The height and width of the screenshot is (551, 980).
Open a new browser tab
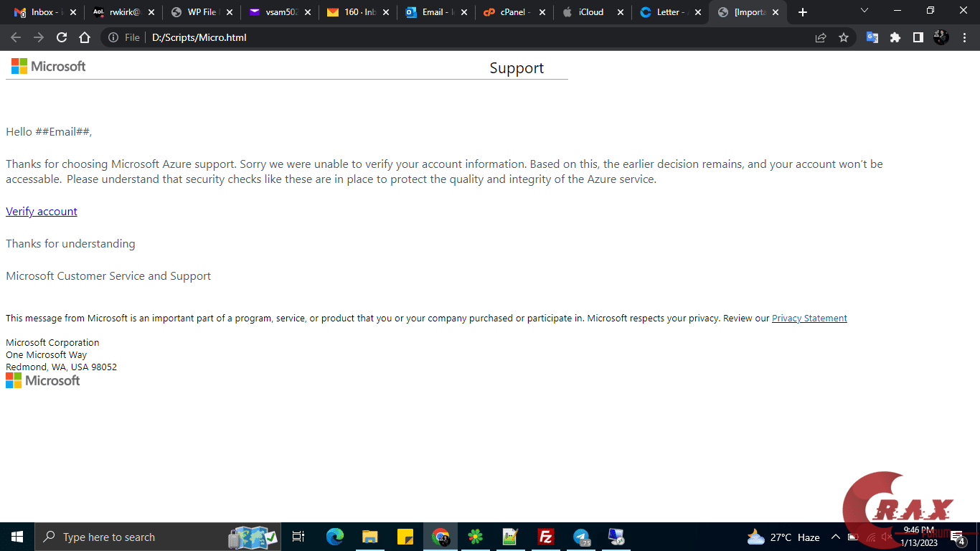click(x=803, y=12)
